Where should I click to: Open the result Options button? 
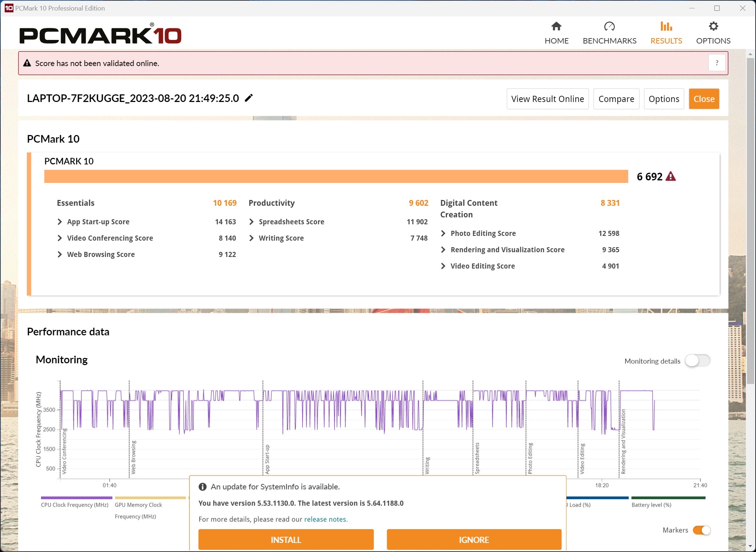(664, 99)
